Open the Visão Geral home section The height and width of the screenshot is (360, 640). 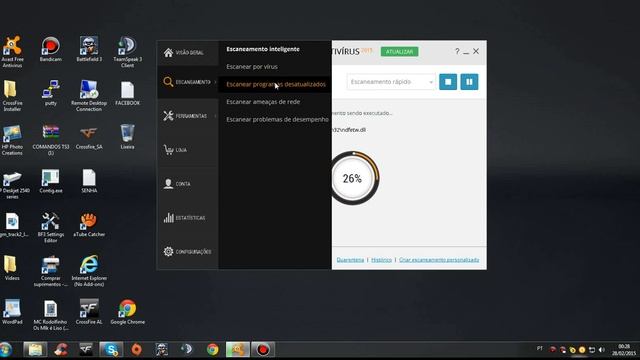(x=187, y=53)
